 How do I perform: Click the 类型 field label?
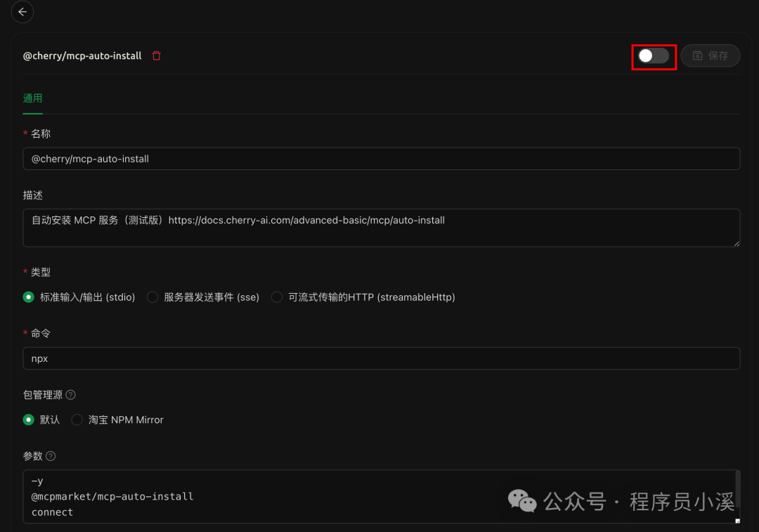[41, 272]
